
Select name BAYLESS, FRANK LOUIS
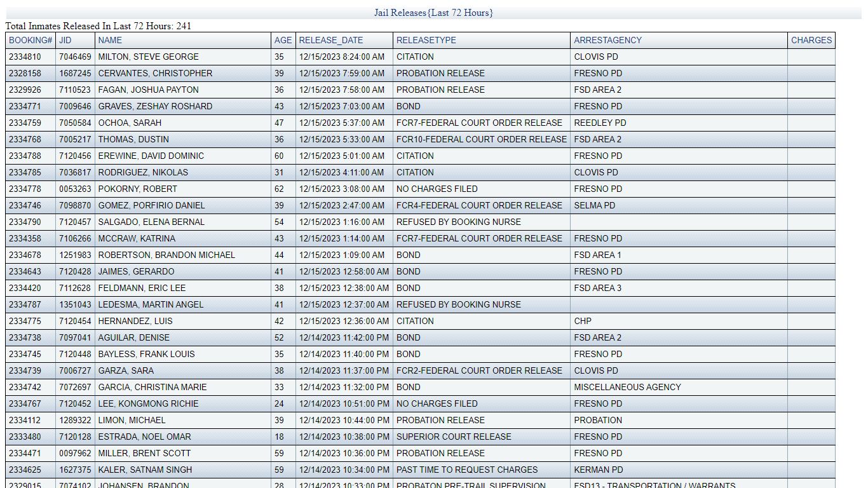(x=146, y=354)
